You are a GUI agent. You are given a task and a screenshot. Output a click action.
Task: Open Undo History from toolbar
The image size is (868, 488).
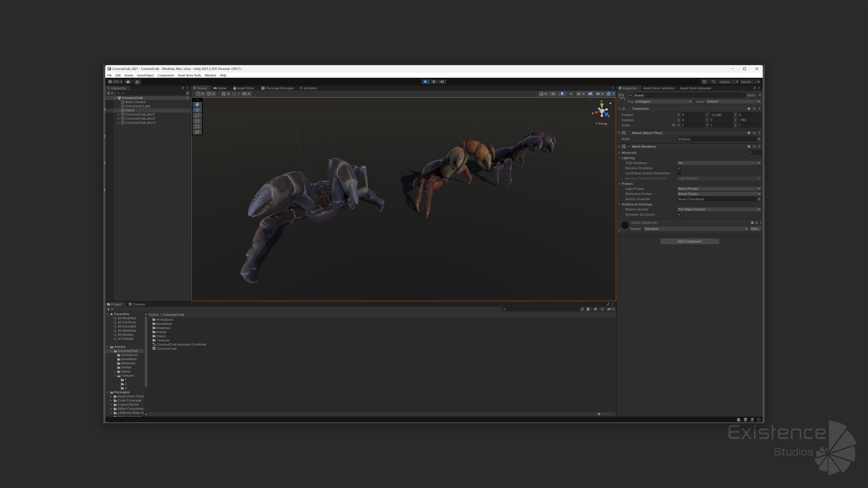point(704,82)
